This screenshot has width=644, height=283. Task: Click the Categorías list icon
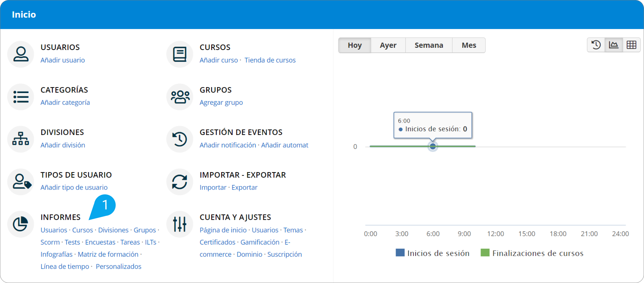coord(21,97)
